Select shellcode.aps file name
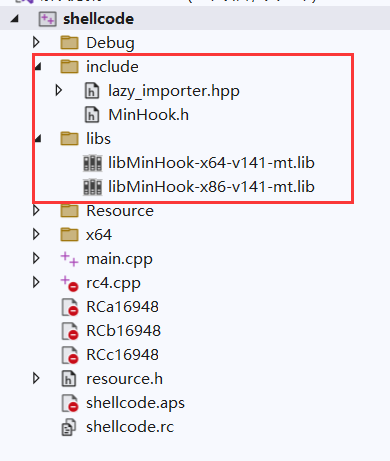390x461 pixels. pyautogui.click(x=135, y=403)
